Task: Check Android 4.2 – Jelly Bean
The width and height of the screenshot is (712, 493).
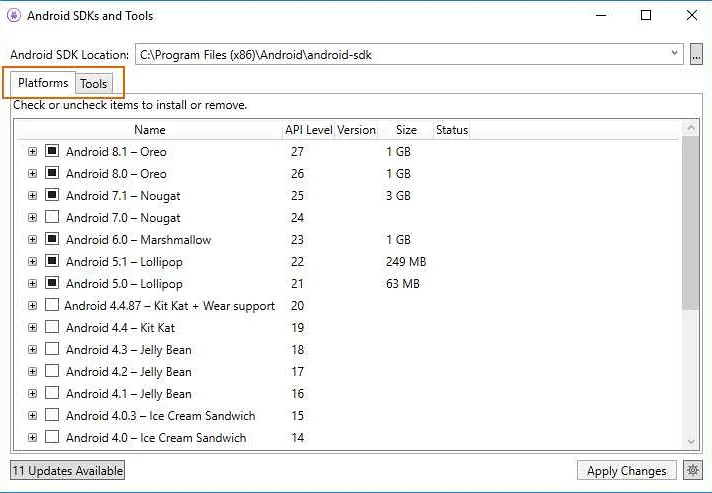Action: point(52,371)
